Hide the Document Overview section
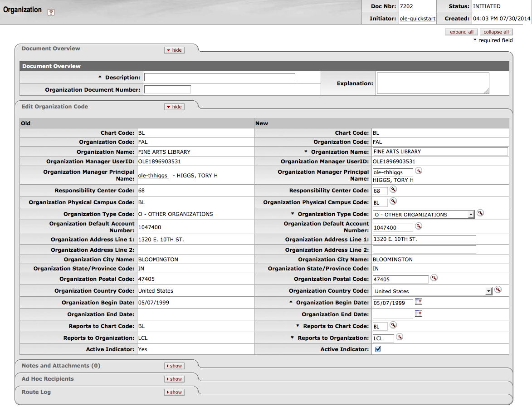 tap(174, 50)
